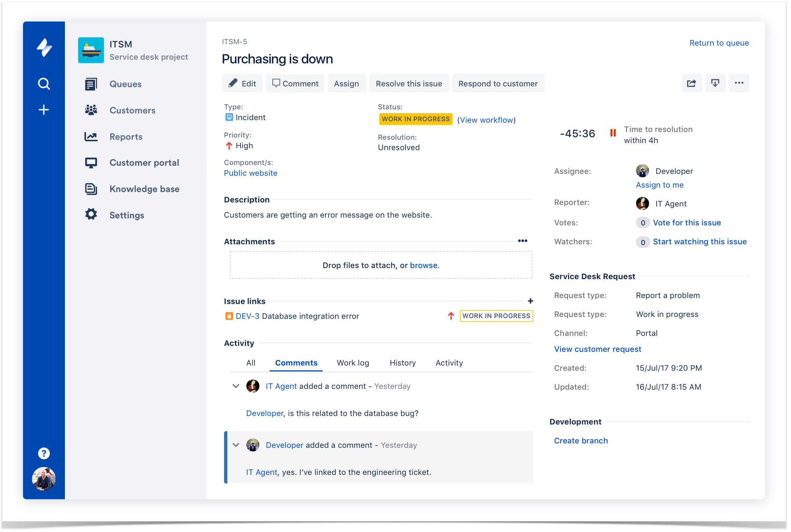791x532 pixels.
Task: Click View workflow link
Action: coord(486,120)
